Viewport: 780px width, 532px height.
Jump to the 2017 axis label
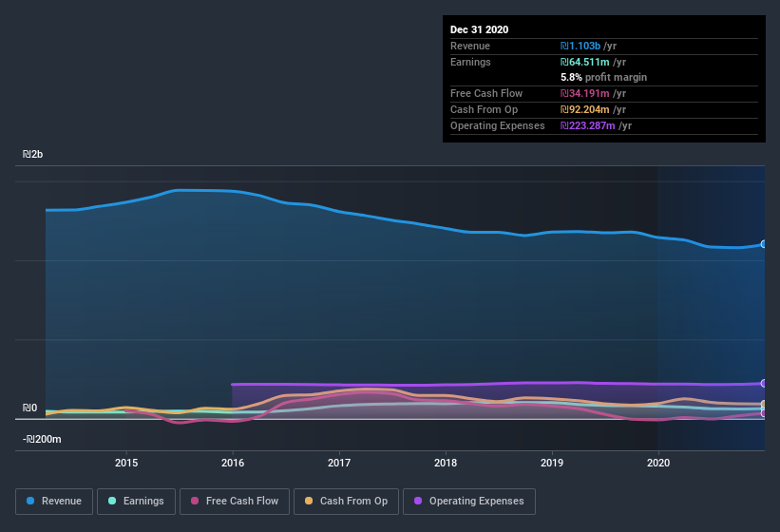339,463
